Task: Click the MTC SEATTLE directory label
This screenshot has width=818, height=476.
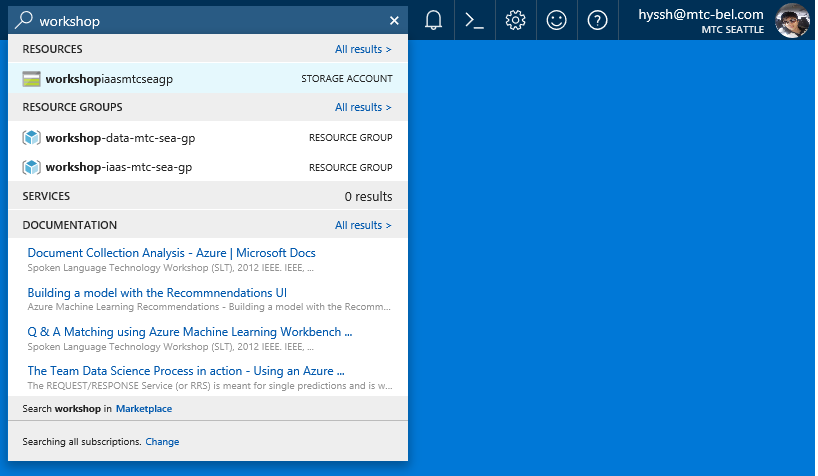Action: (x=732, y=30)
